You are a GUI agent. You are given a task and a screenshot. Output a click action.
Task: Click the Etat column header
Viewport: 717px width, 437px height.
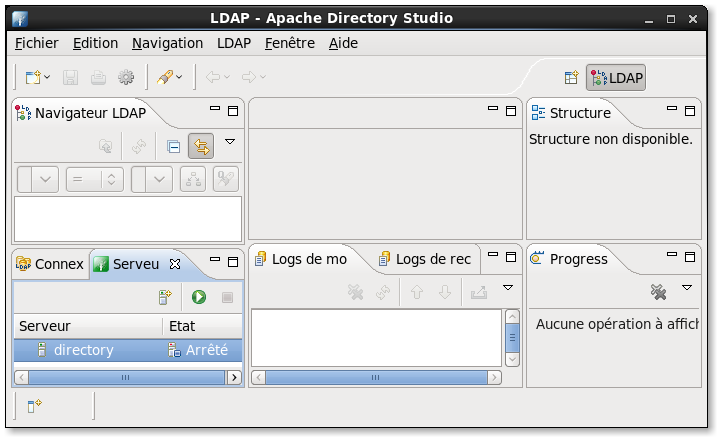[202, 326]
